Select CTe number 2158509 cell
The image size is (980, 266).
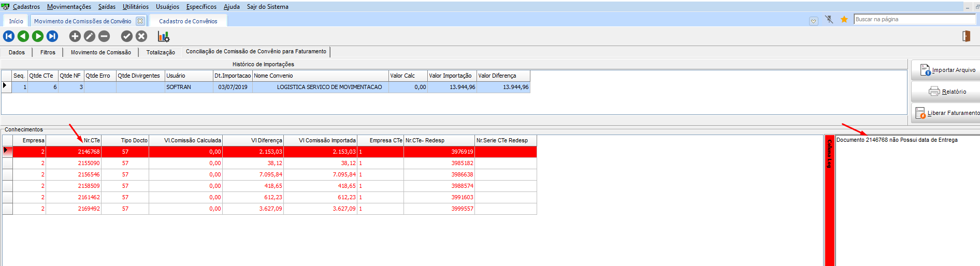(x=74, y=186)
